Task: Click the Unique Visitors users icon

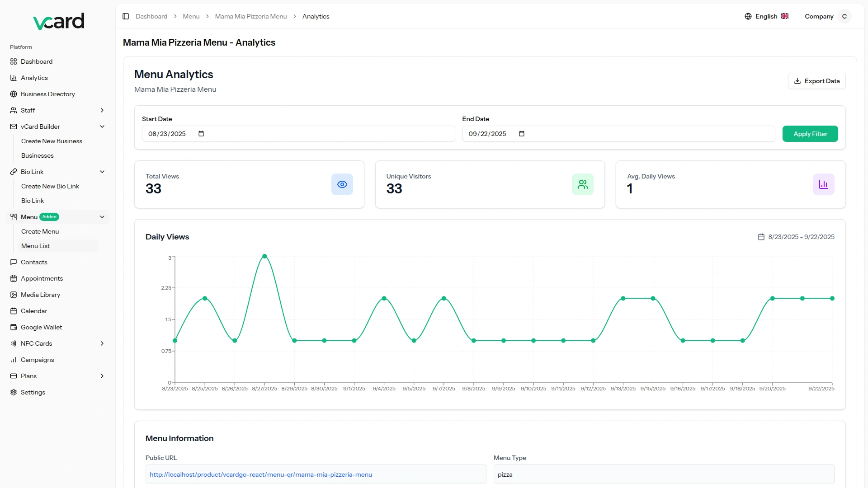Action: [583, 184]
